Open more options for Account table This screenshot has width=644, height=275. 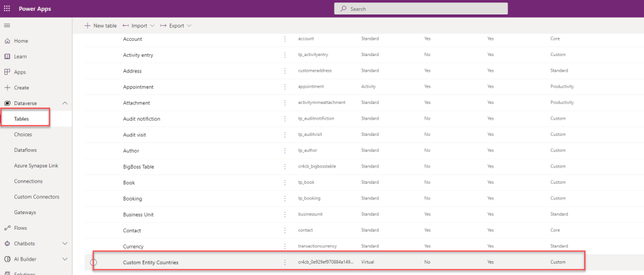point(285,39)
